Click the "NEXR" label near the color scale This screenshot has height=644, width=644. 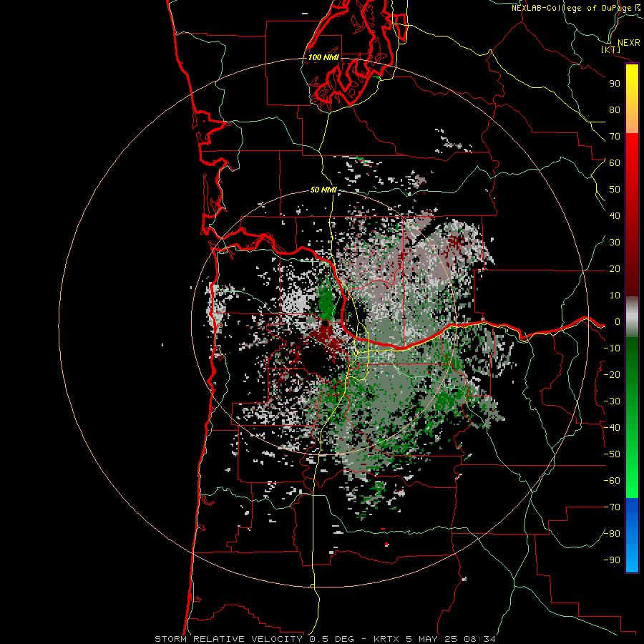coord(628,43)
